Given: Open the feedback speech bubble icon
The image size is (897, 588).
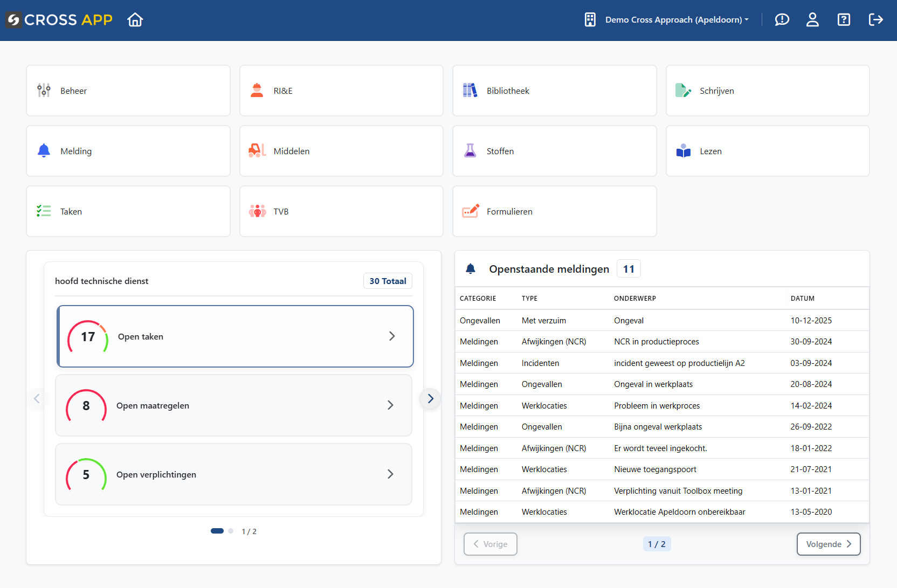Looking at the screenshot, I should (x=782, y=20).
